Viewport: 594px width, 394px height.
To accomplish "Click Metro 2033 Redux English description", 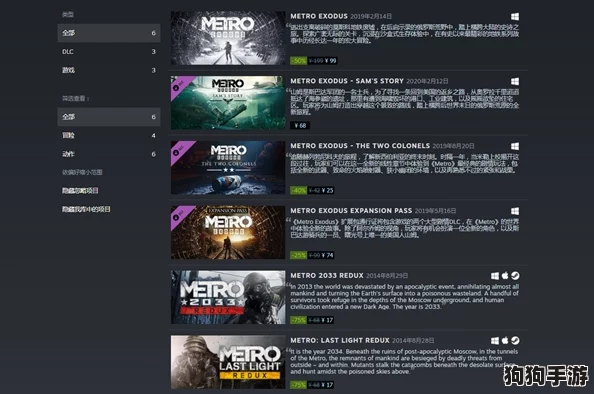I will (x=404, y=297).
